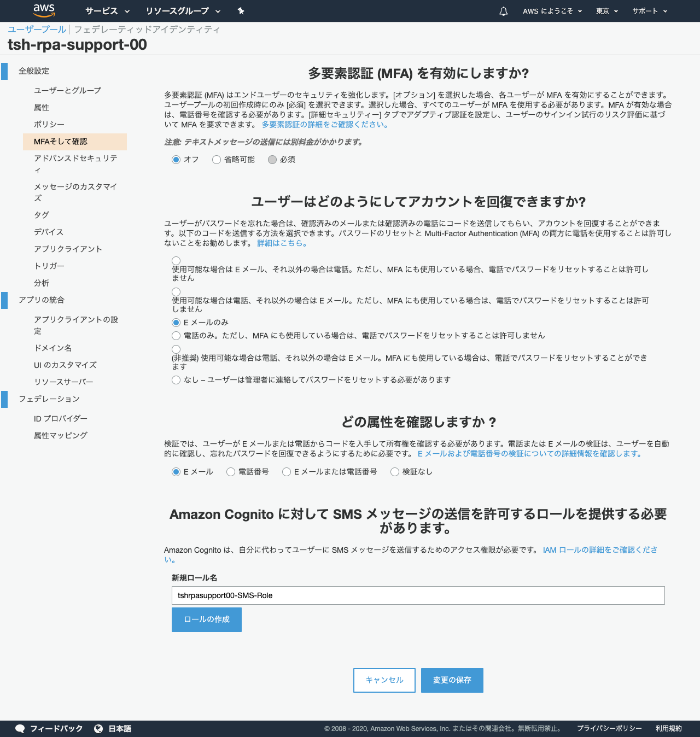This screenshot has height=737, width=700.
Task: Select E メール attribute verification radio
Action: pyautogui.click(x=176, y=472)
